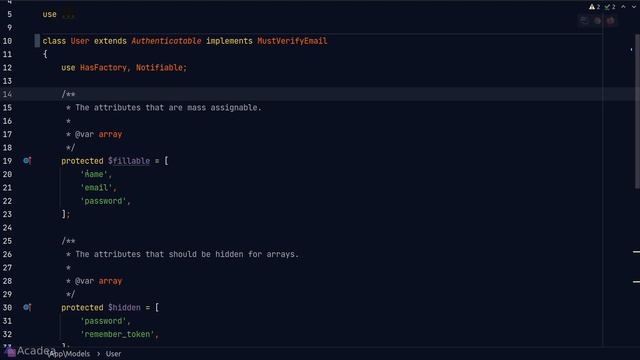Image resolution: width=640 pixels, height=360 pixels.
Task: Click the faint gray circular floating toolbar icon
Action: 598,20
